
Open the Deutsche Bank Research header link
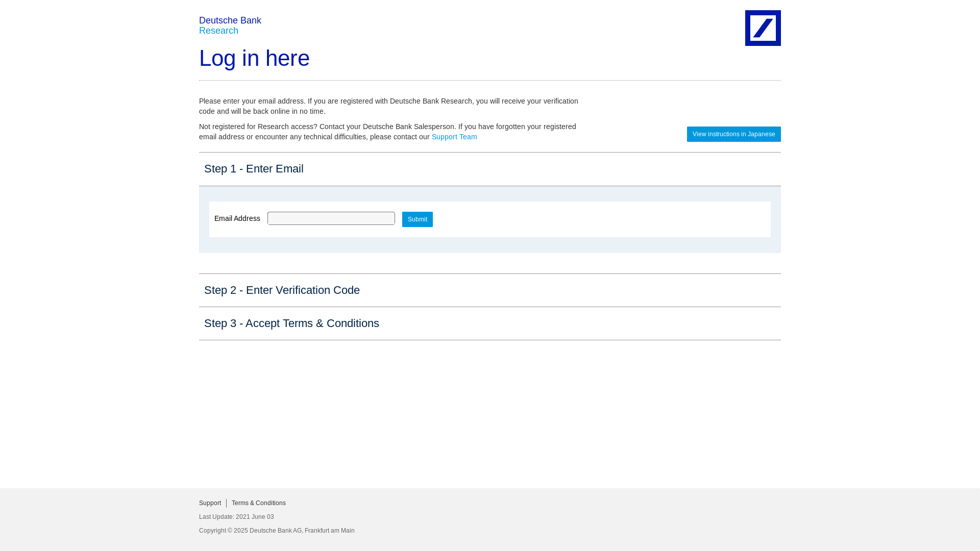tap(230, 26)
